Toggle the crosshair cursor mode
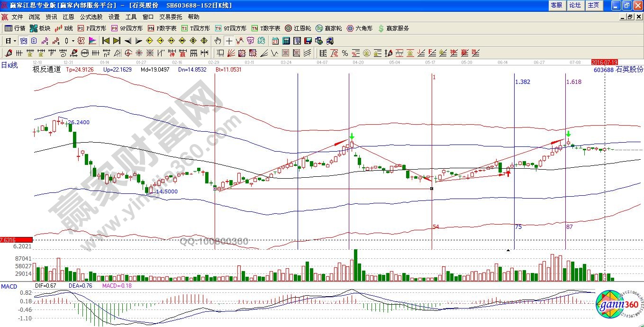The height and width of the screenshot is (327, 644). point(229,41)
